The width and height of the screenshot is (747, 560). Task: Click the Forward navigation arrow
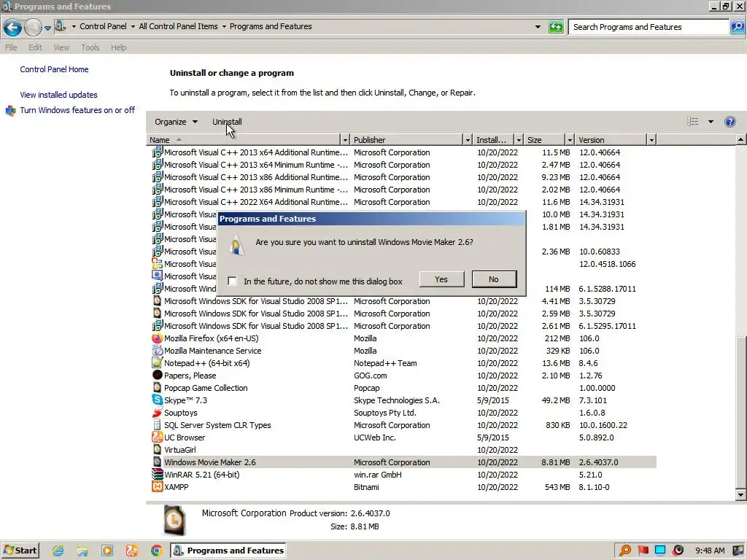coord(33,28)
